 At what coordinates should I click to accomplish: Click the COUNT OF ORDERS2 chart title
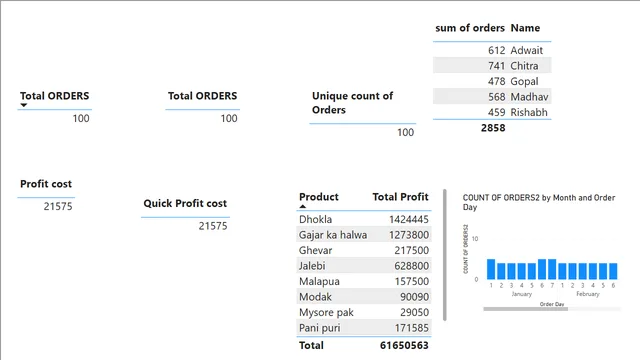[539, 202]
